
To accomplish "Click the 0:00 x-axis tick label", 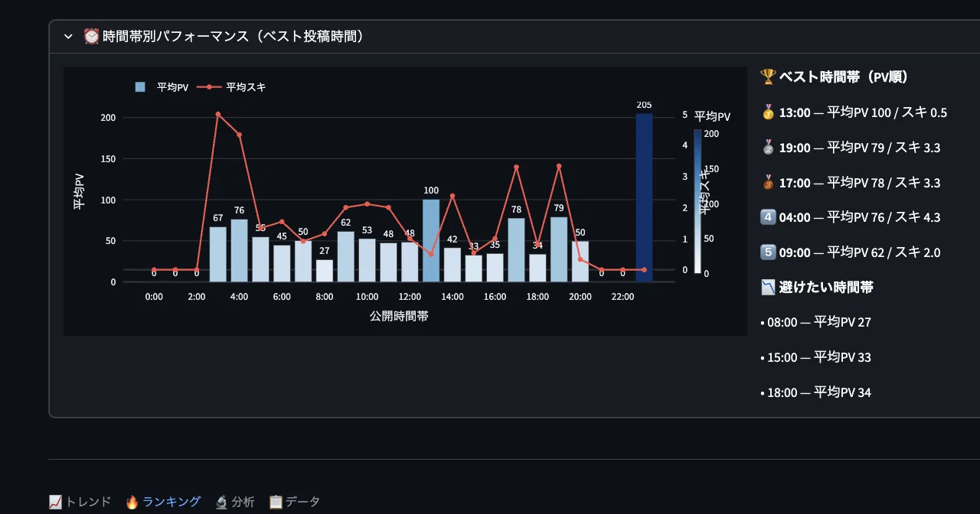I will pyautogui.click(x=154, y=297).
